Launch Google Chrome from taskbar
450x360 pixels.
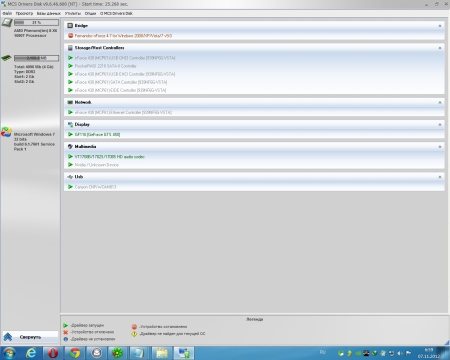(x=75, y=353)
